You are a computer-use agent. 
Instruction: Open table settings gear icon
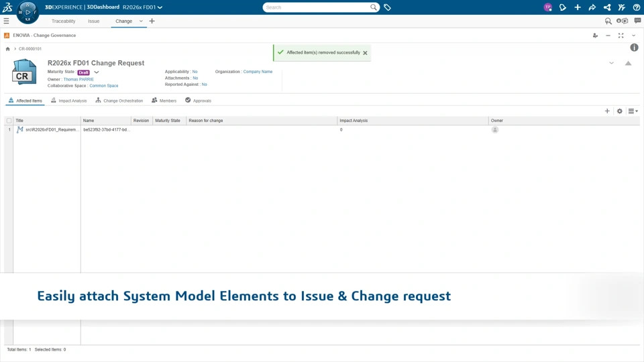620,111
